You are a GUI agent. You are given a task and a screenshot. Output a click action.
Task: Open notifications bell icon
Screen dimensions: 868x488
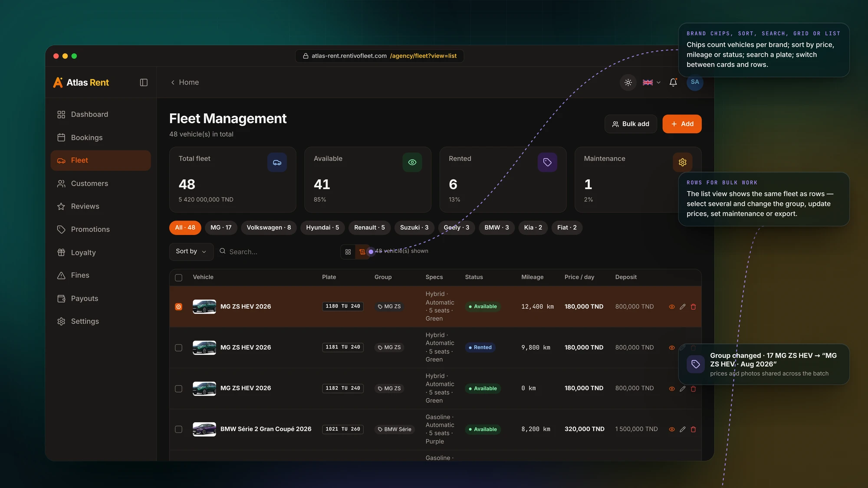tap(673, 82)
